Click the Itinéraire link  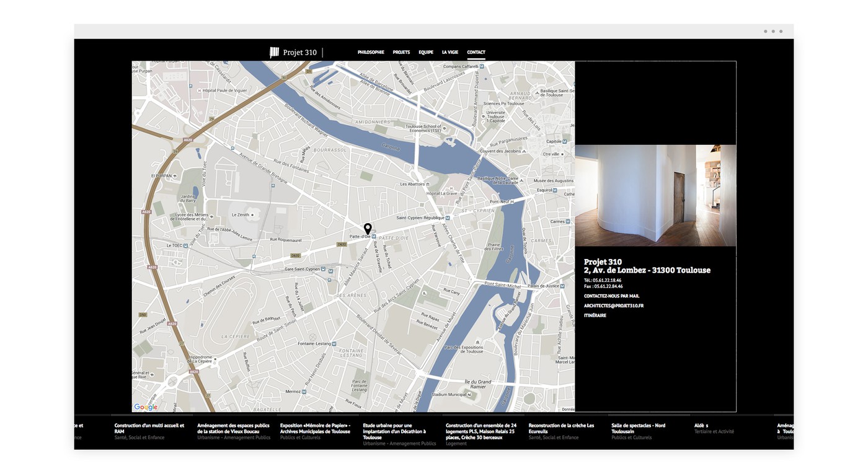(x=595, y=316)
